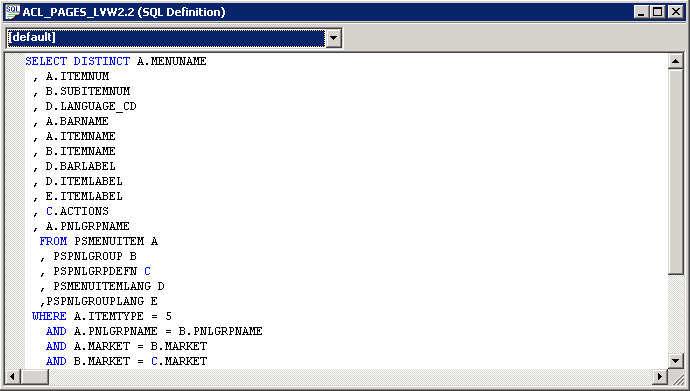
Task: Click on A.MENUNAME in the first line
Action: [172, 61]
